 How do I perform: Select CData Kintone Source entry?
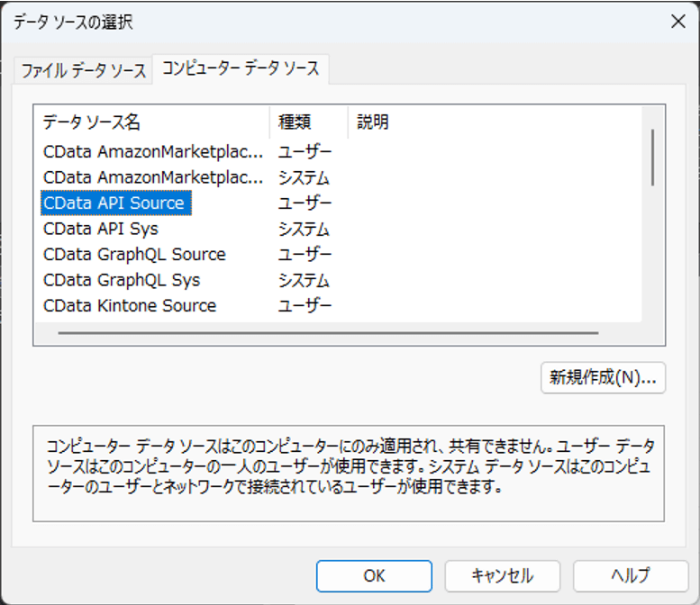click(130, 306)
